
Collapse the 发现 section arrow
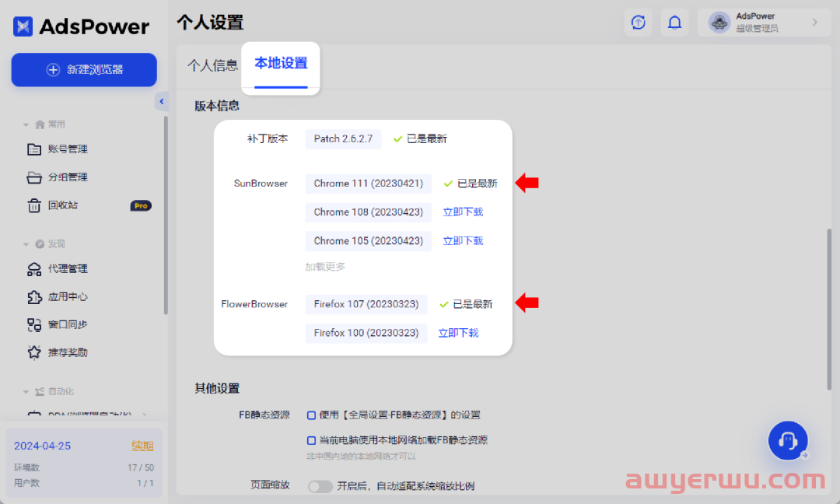coord(26,244)
